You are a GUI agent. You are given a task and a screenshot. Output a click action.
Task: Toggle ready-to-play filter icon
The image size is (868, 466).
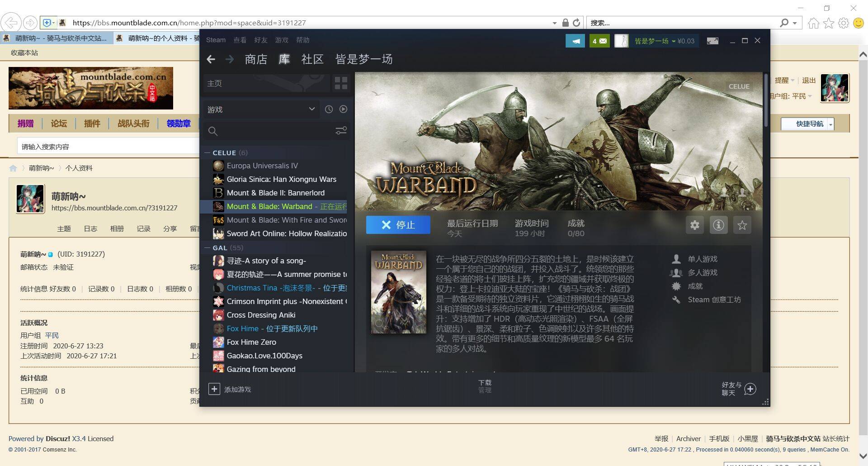click(344, 109)
